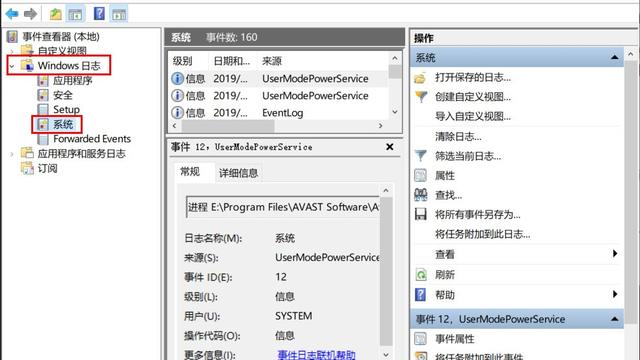Expand the 应用程序和服务日志 node

tap(12, 154)
